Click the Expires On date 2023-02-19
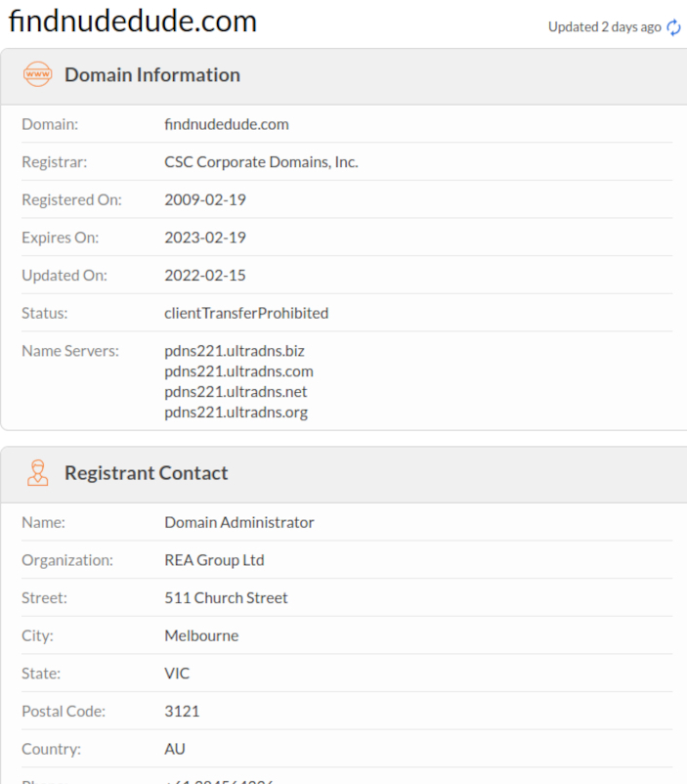Image resolution: width=687 pixels, height=784 pixels. [x=205, y=238]
